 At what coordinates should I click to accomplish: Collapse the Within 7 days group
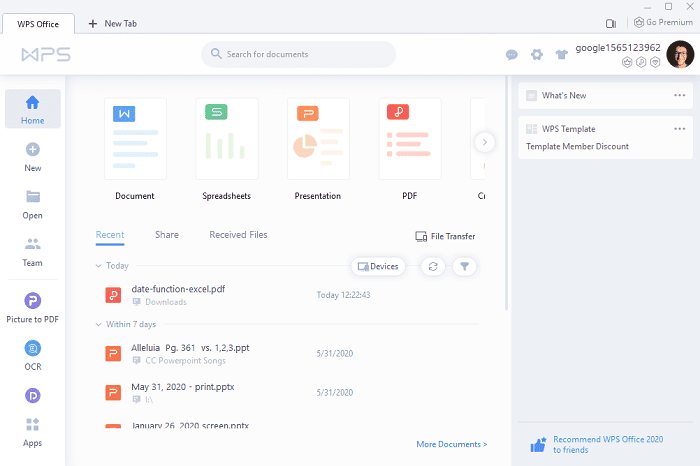(98, 325)
